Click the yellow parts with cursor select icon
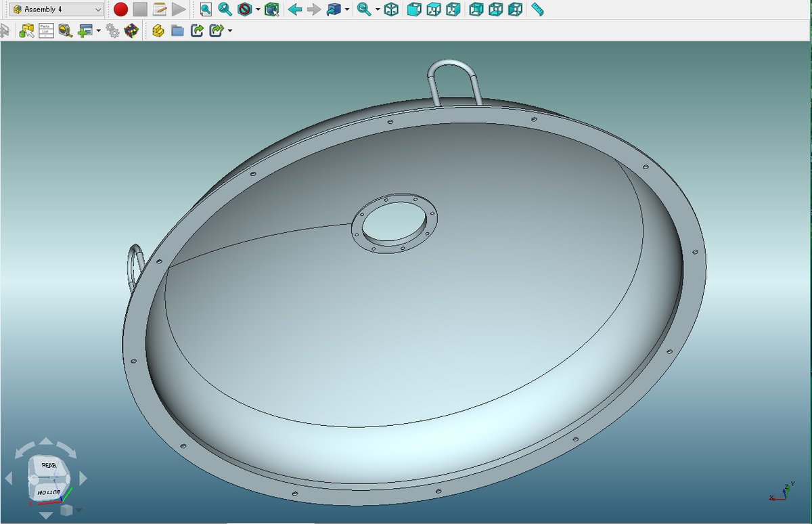Image resolution: width=812 pixels, height=524 pixels. point(26,30)
